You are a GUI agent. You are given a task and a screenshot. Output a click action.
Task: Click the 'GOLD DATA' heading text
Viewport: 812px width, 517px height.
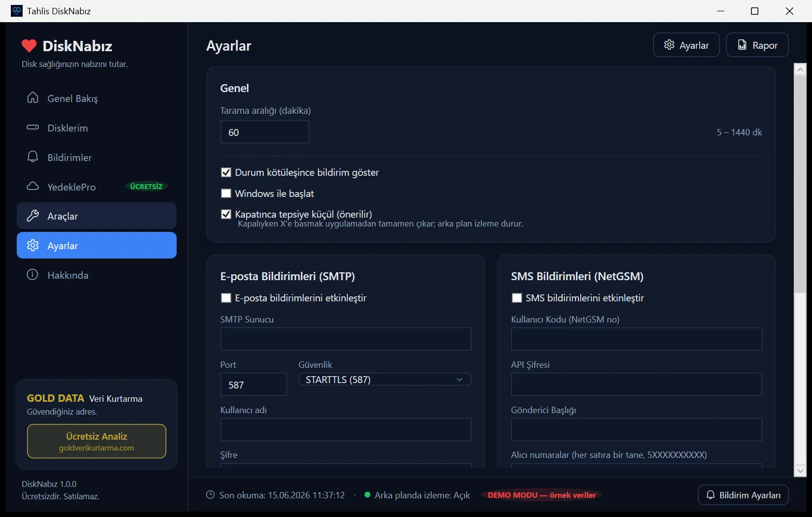coord(56,398)
